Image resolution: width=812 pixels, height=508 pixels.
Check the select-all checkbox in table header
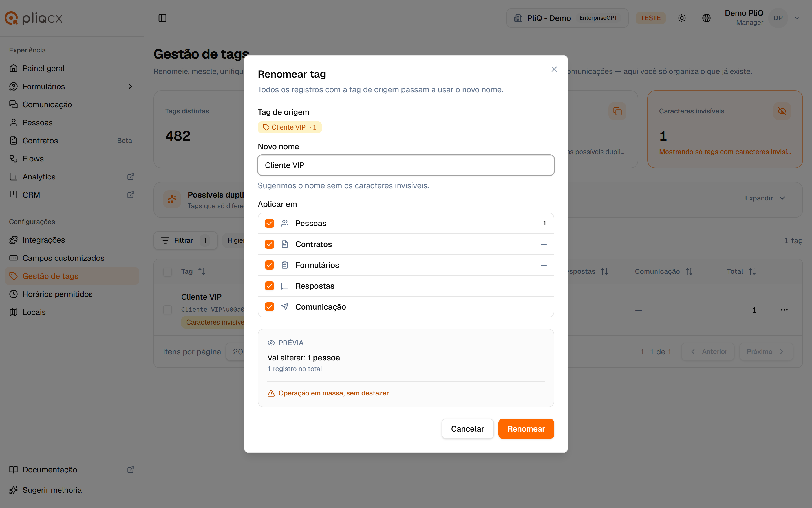pyautogui.click(x=167, y=272)
